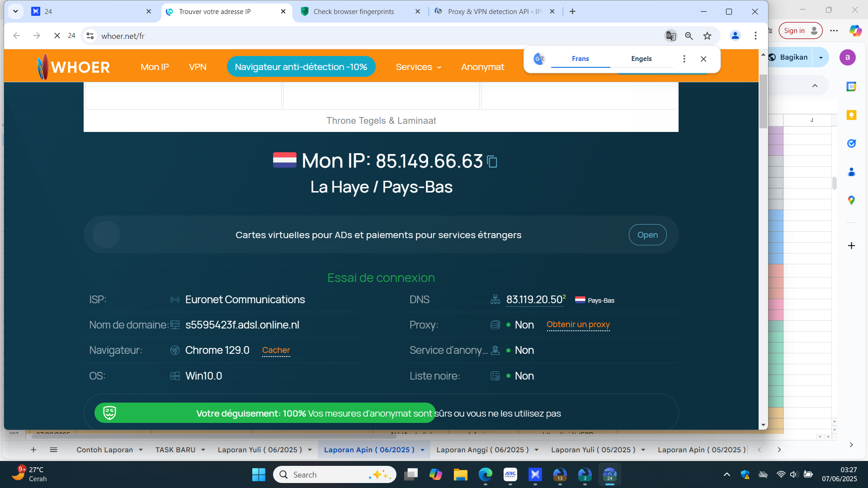Screen dimensions: 868x488
Task: Bookmark this page with the star icon
Action: tap(708, 36)
